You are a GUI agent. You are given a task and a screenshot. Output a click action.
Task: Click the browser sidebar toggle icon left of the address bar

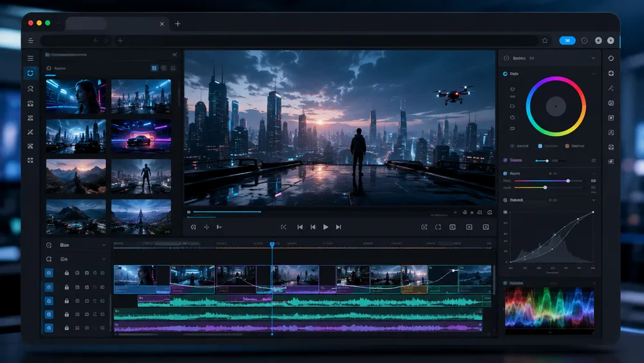[31, 40]
